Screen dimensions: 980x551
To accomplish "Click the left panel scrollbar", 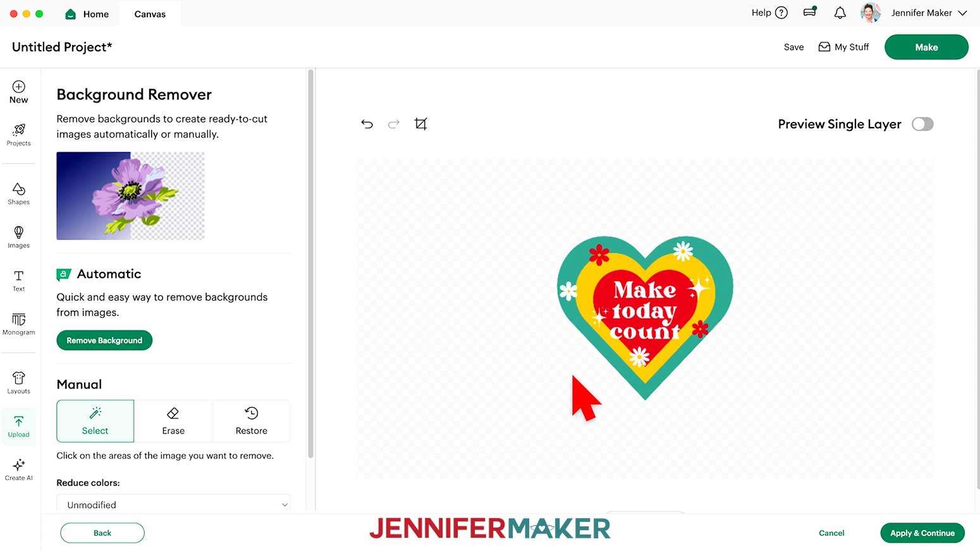I will click(310, 263).
